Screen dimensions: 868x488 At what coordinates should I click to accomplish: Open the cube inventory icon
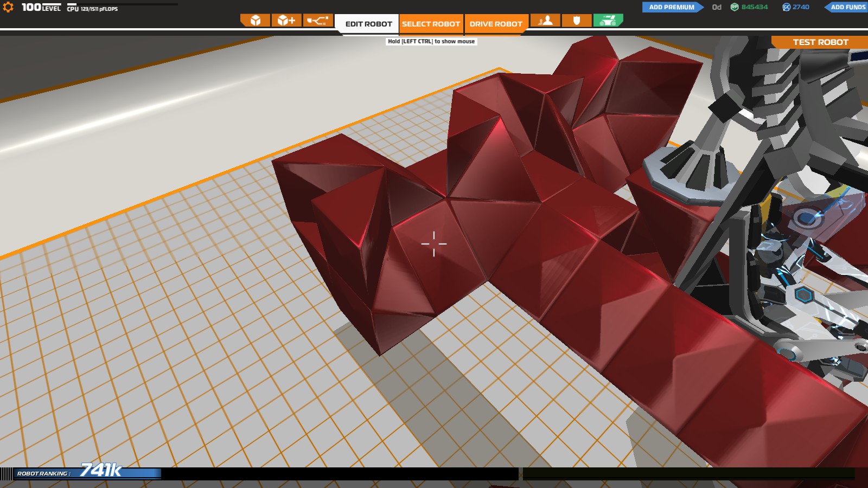click(255, 21)
